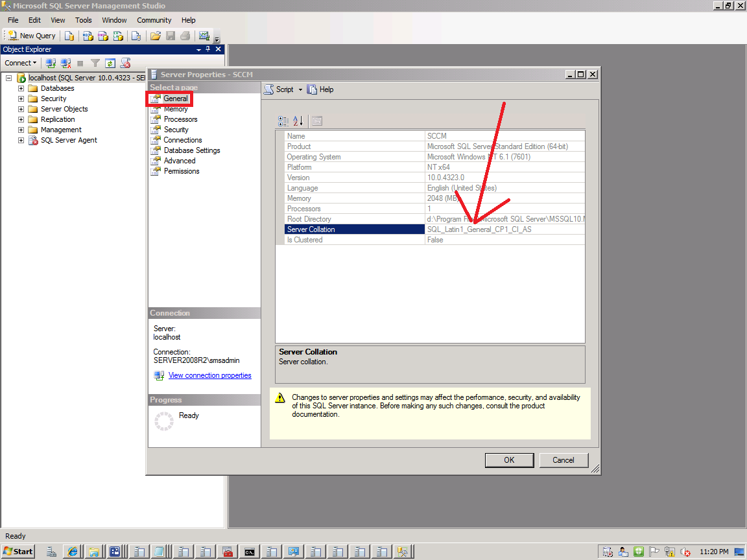Click the Disconnect icon in Object Explorer

[x=65, y=63]
